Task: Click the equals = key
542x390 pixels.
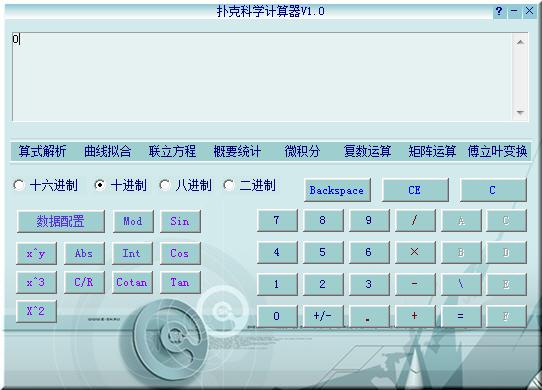Action: pyautogui.click(x=461, y=316)
